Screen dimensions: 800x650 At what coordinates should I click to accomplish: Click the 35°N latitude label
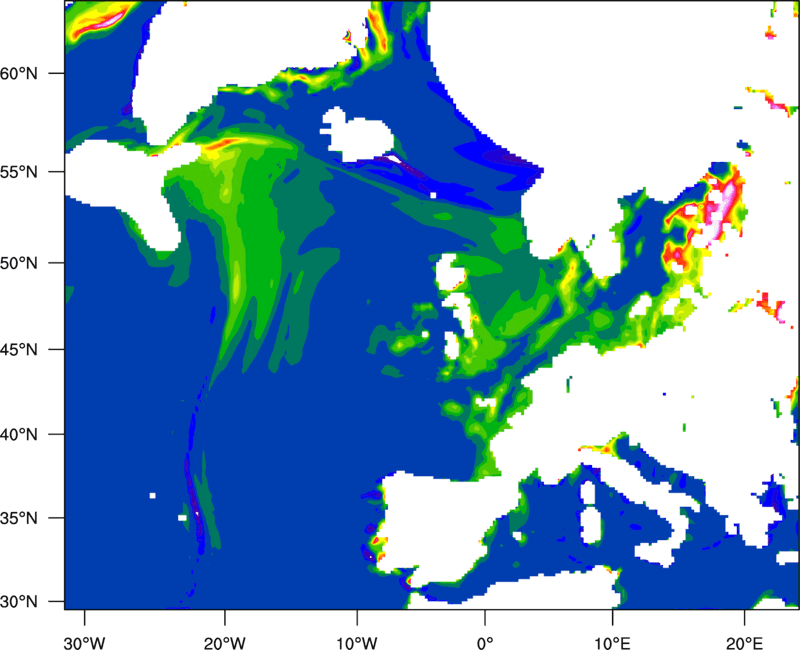coord(19,519)
